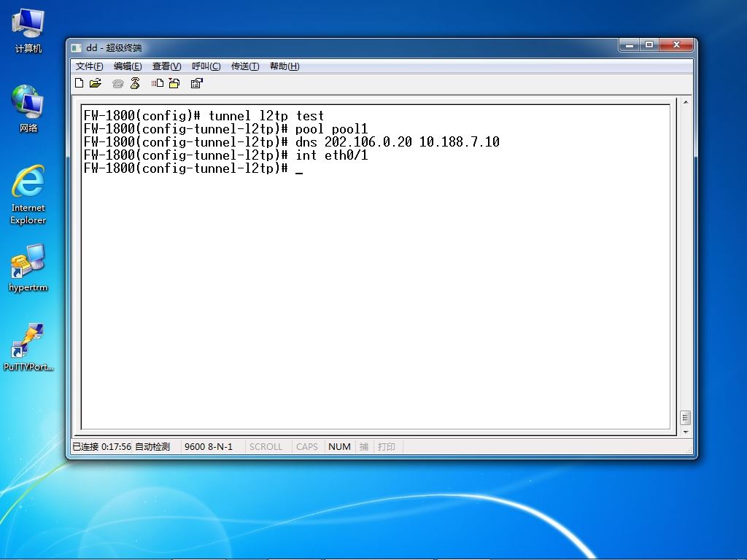This screenshot has height=560, width=747.
Task: Click the 'dns 202.106.0.20 10.188.7.10' line
Action: (292, 142)
